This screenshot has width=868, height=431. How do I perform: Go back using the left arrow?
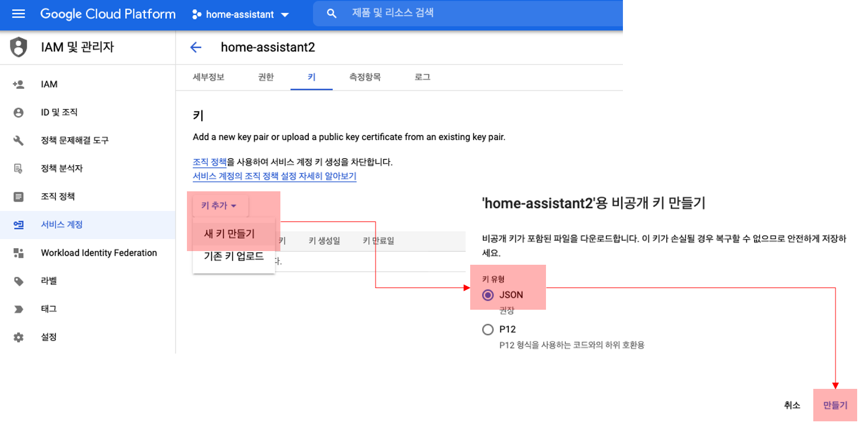point(195,47)
